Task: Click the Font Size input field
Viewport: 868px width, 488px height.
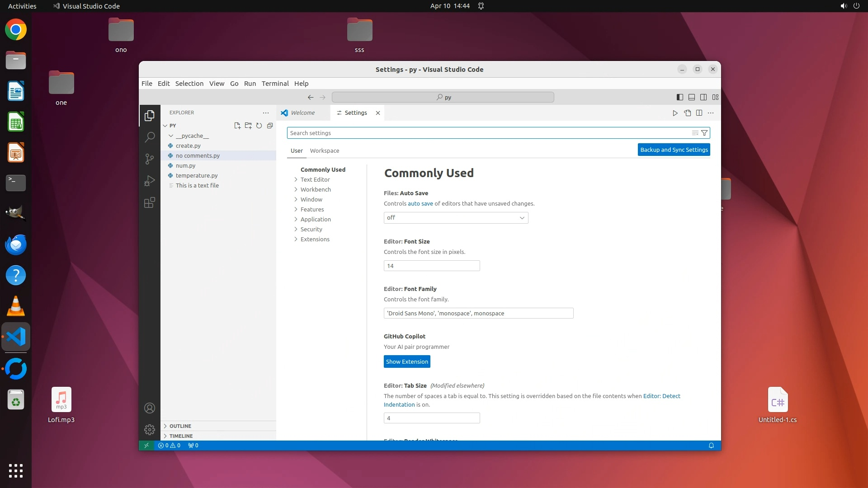Action: click(431, 266)
